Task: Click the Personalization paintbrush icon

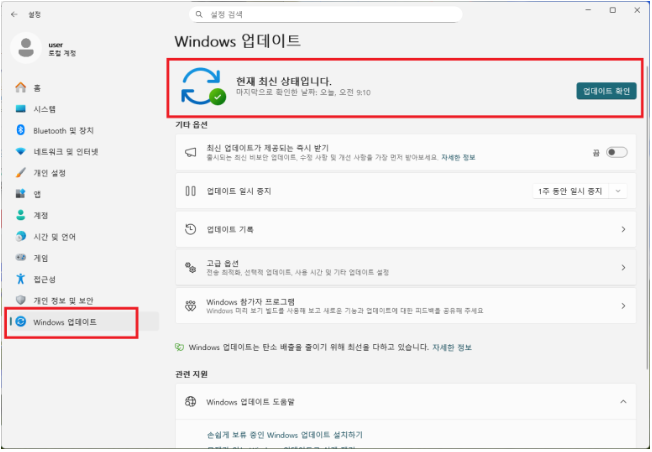Action: pyautogui.click(x=20, y=172)
